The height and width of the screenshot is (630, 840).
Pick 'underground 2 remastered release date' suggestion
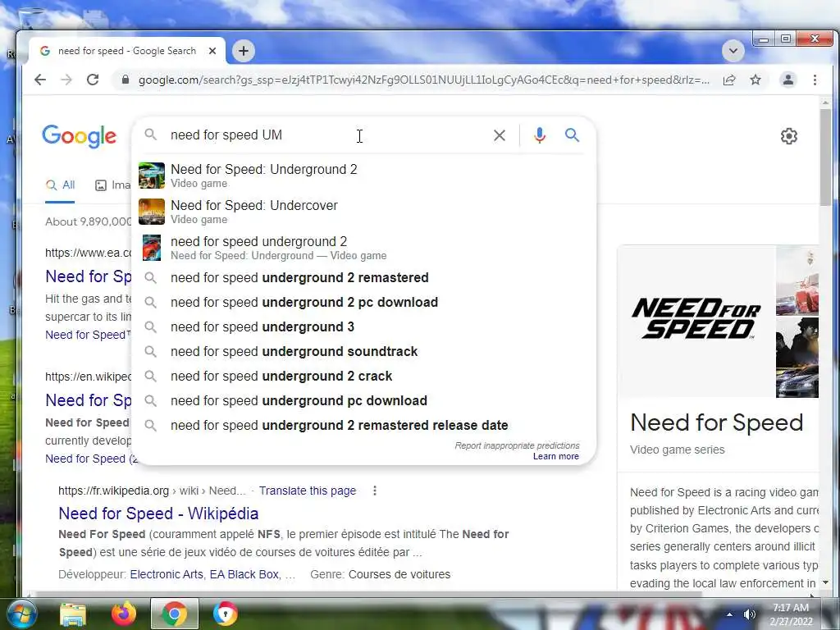[x=363, y=426]
